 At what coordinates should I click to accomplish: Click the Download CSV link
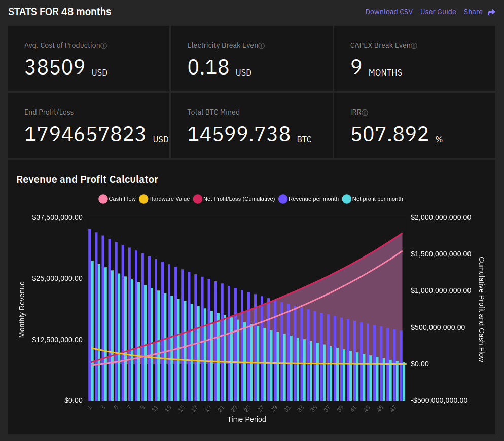(x=389, y=12)
